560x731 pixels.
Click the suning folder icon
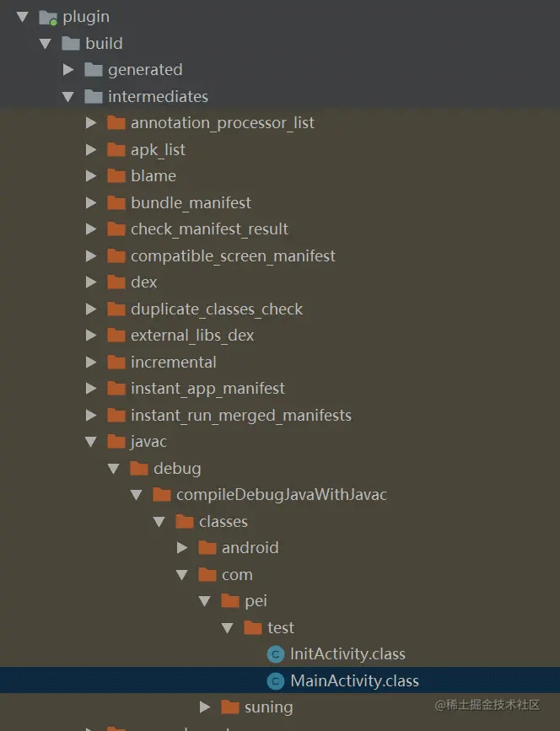[x=230, y=707]
